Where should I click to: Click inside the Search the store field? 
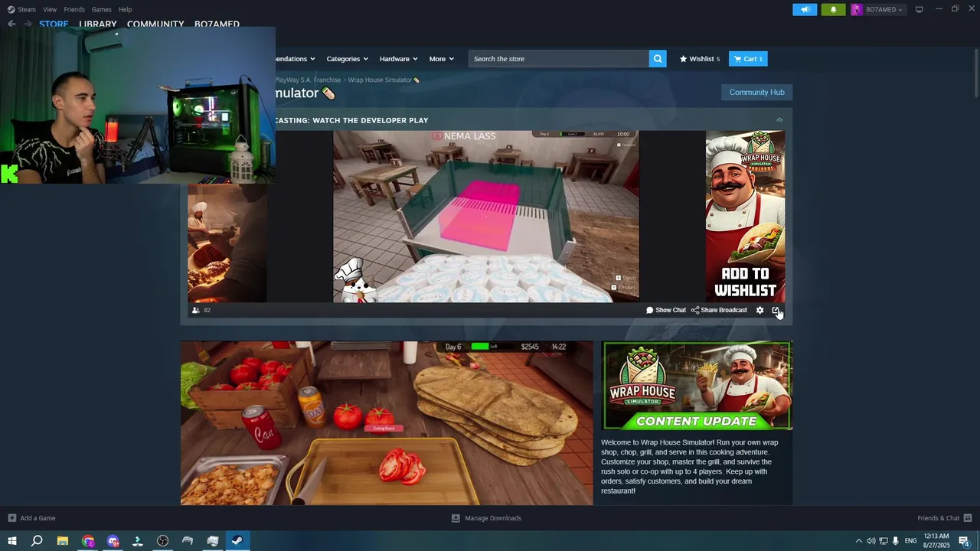tap(559, 59)
